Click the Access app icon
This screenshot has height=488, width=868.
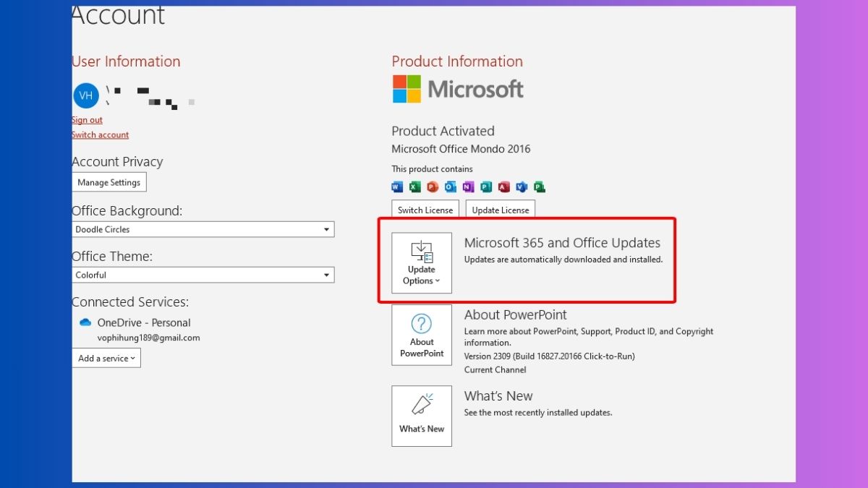pyautogui.click(x=503, y=187)
